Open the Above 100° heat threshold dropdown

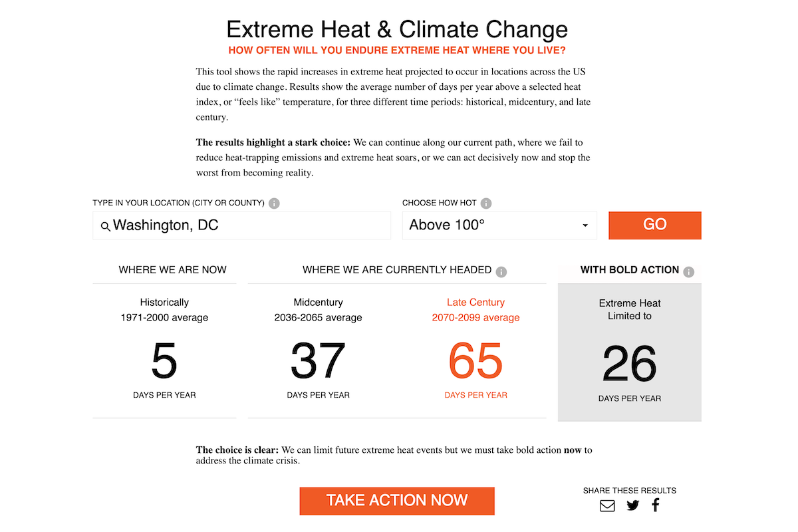click(x=499, y=225)
